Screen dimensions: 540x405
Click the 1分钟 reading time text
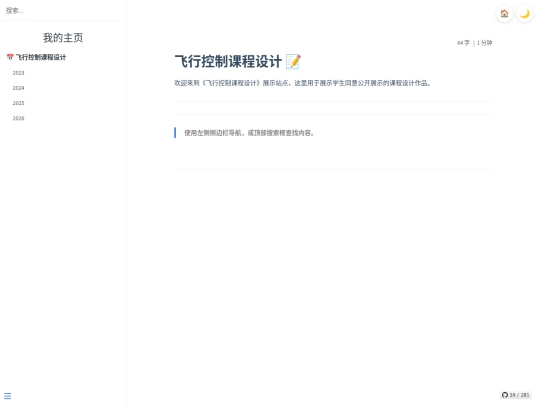[x=485, y=43]
